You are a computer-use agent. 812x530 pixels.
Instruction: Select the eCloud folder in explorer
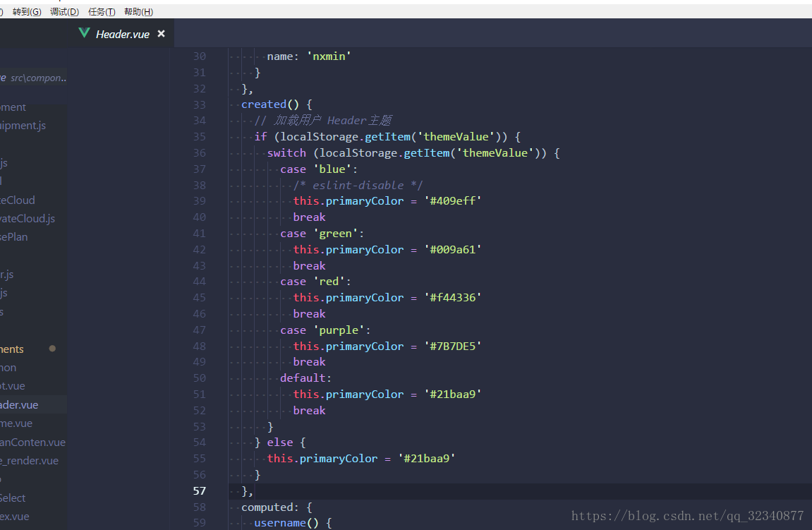click(x=18, y=200)
